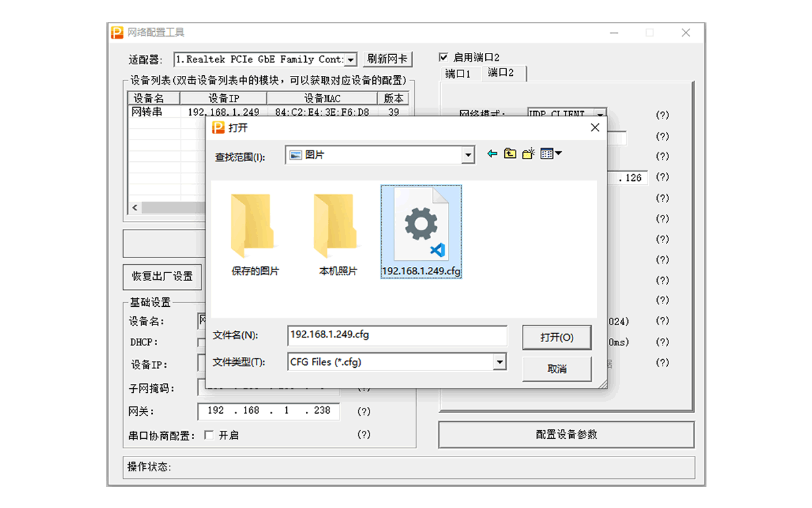This screenshot has width=812, height=508.
Task: Expand the 文件类型 CFG Files dropdown
Action: [x=499, y=362]
